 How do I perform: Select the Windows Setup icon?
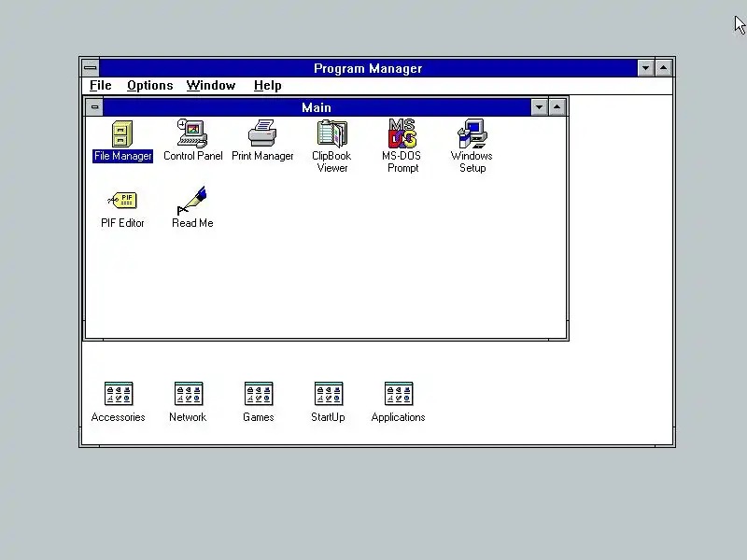472,133
